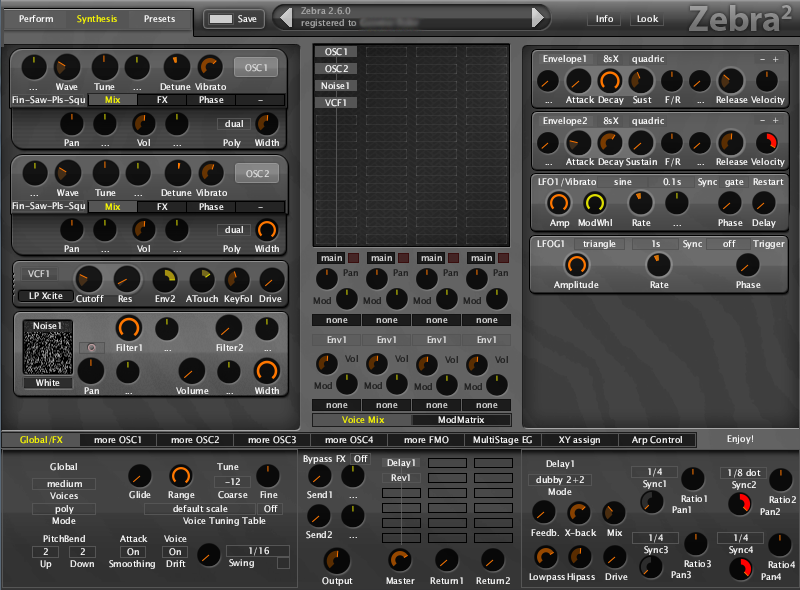
Task: Toggle the first main lane red square
Action: point(353,258)
